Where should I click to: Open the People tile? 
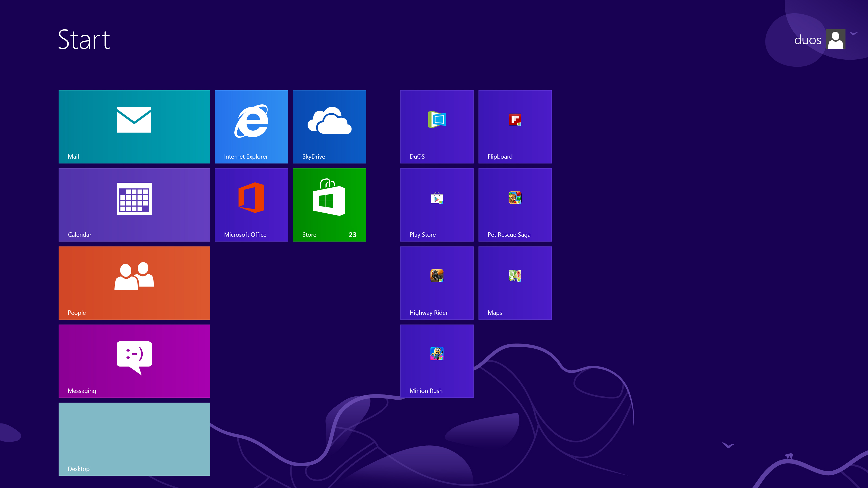[134, 283]
